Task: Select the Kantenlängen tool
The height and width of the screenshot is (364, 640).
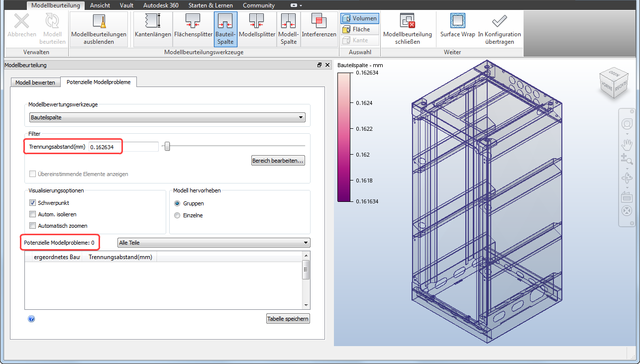Action: click(x=152, y=29)
